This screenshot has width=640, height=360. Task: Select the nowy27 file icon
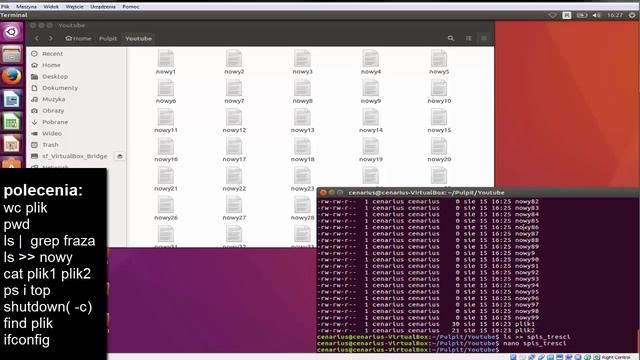(234, 205)
